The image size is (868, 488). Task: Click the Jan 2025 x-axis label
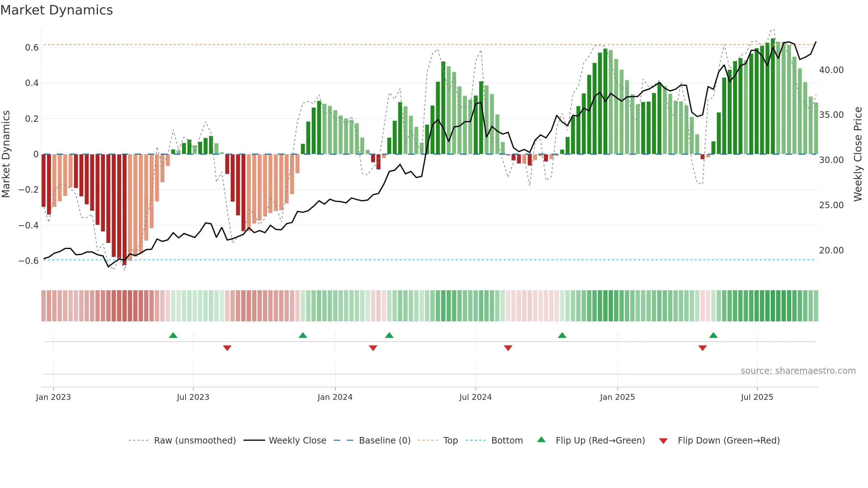(617, 397)
